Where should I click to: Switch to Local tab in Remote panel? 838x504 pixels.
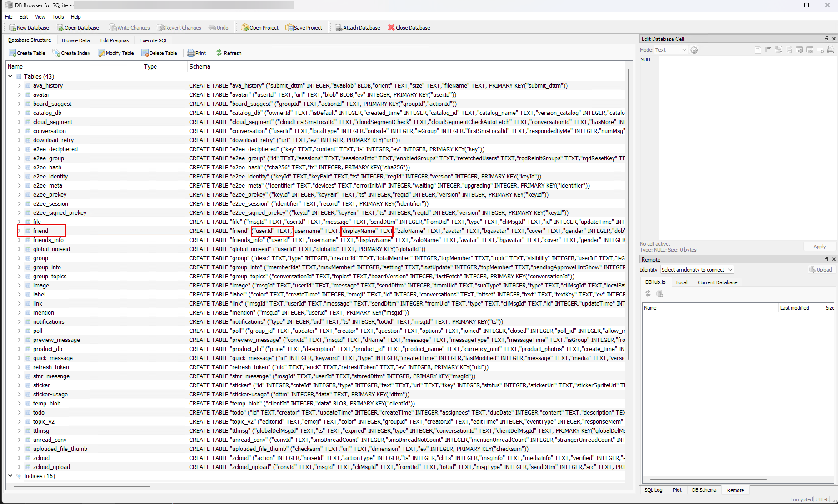pyautogui.click(x=681, y=282)
